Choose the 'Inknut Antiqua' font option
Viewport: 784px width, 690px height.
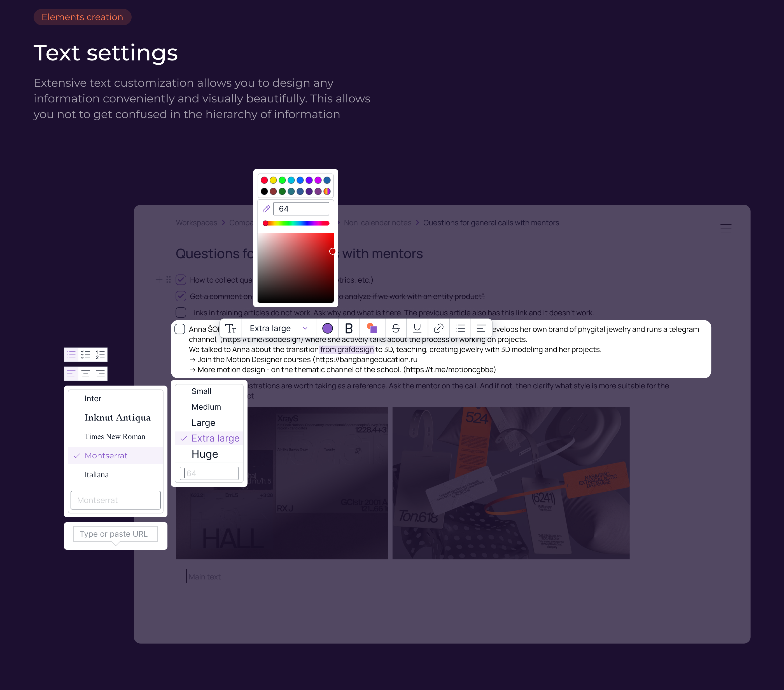117,417
